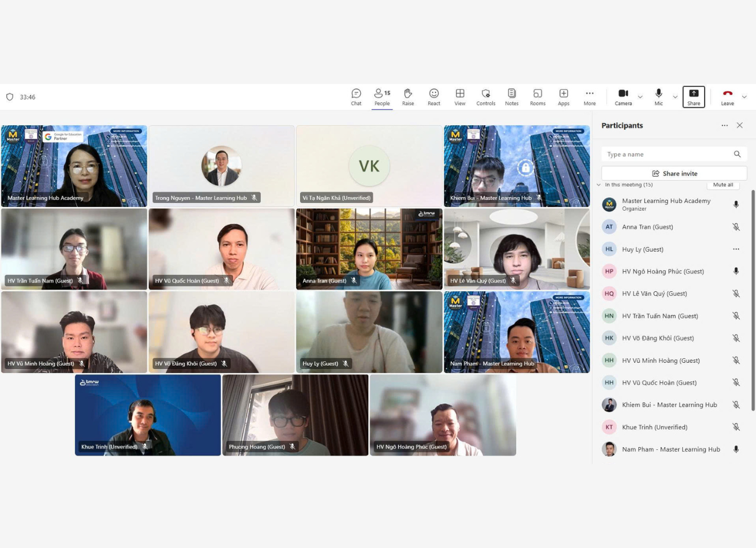Open meeting Notes
Viewport: 756px width, 548px height.
pyautogui.click(x=511, y=97)
